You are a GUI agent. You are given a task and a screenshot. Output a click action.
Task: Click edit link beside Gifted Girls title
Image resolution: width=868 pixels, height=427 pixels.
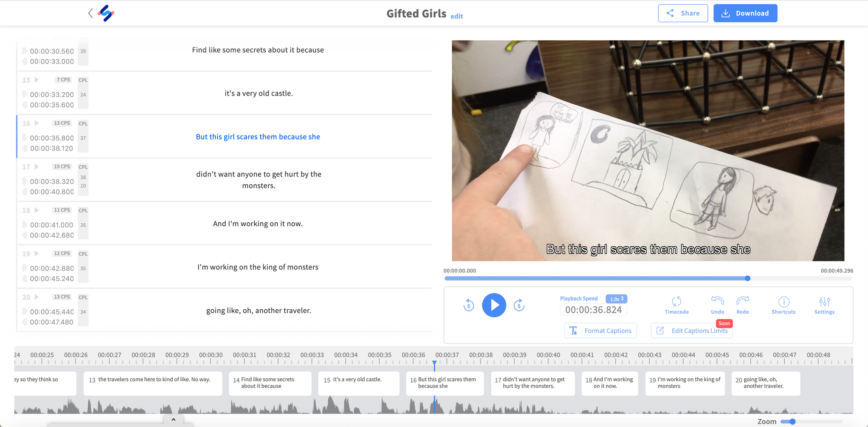point(457,17)
